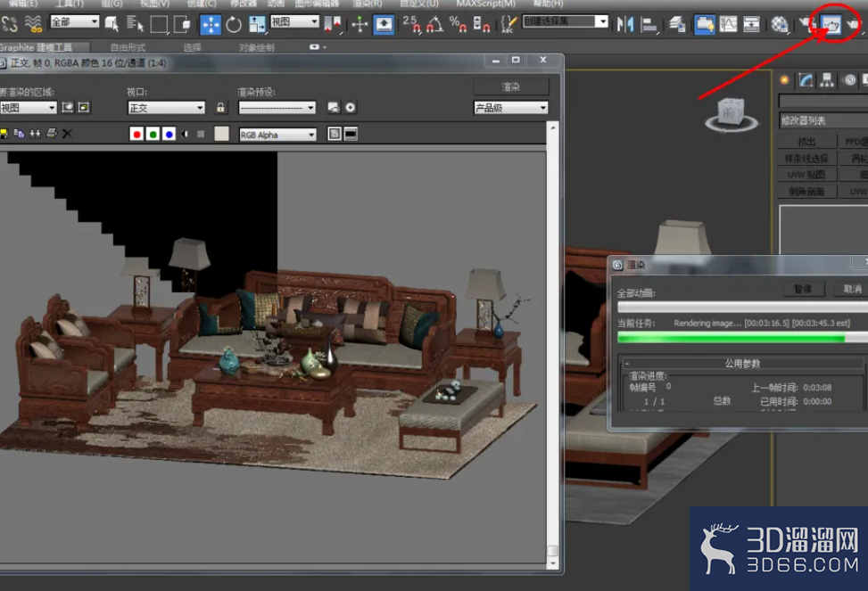Screen dimensions: 868x591
Task: Click the Bind to Space Warp icon
Action: tap(33, 24)
